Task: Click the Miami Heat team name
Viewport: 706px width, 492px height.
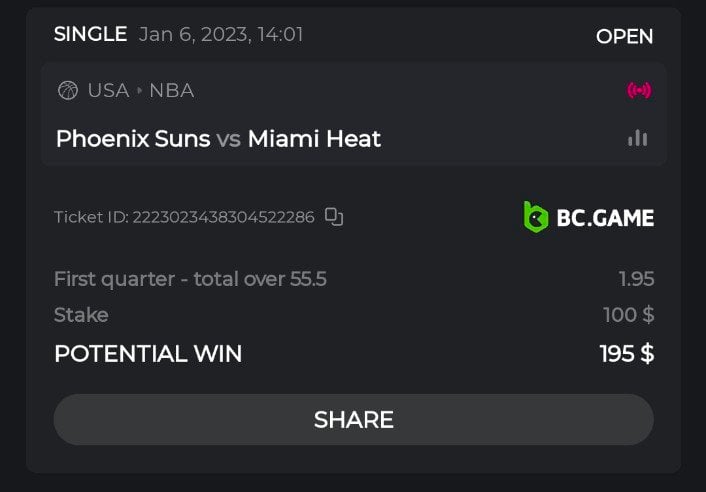Action: [x=314, y=139]
